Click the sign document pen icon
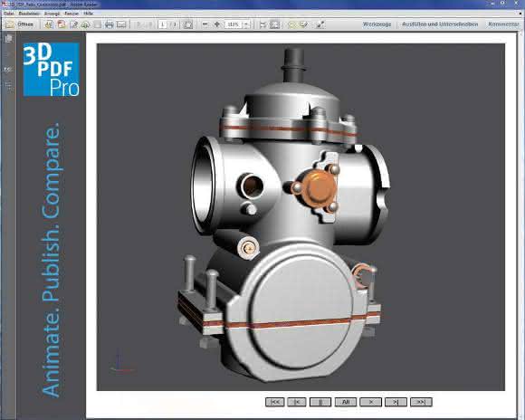Screen dimensions: 525x420 (73, 24)
